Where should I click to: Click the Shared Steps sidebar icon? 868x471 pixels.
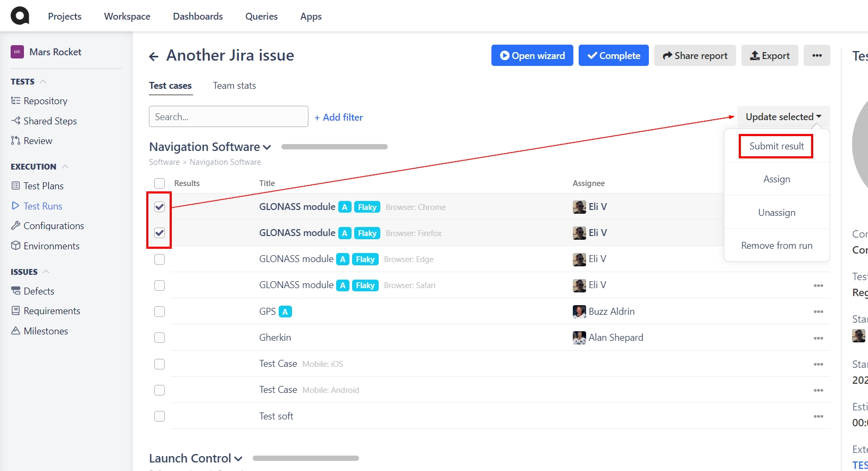[15, 121]
